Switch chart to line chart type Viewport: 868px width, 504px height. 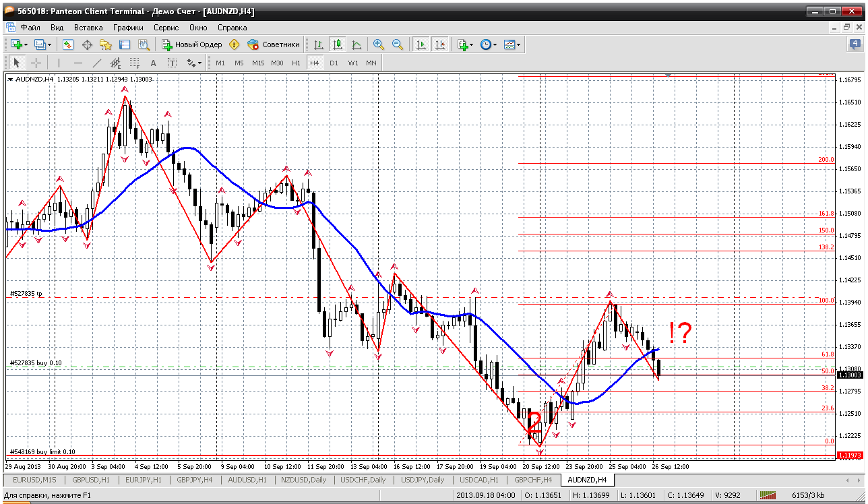click(x=356, y=44)
